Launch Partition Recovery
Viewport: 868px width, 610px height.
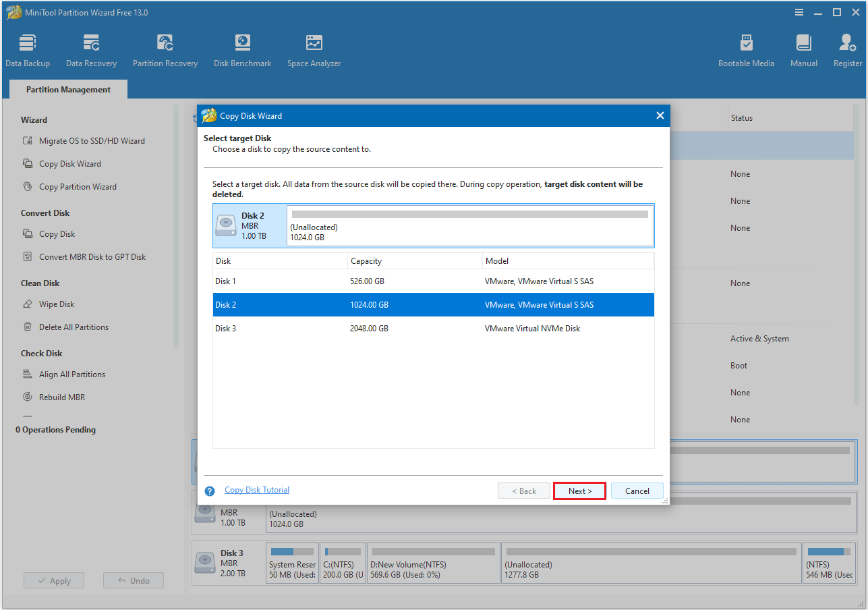tap(165, 49)
